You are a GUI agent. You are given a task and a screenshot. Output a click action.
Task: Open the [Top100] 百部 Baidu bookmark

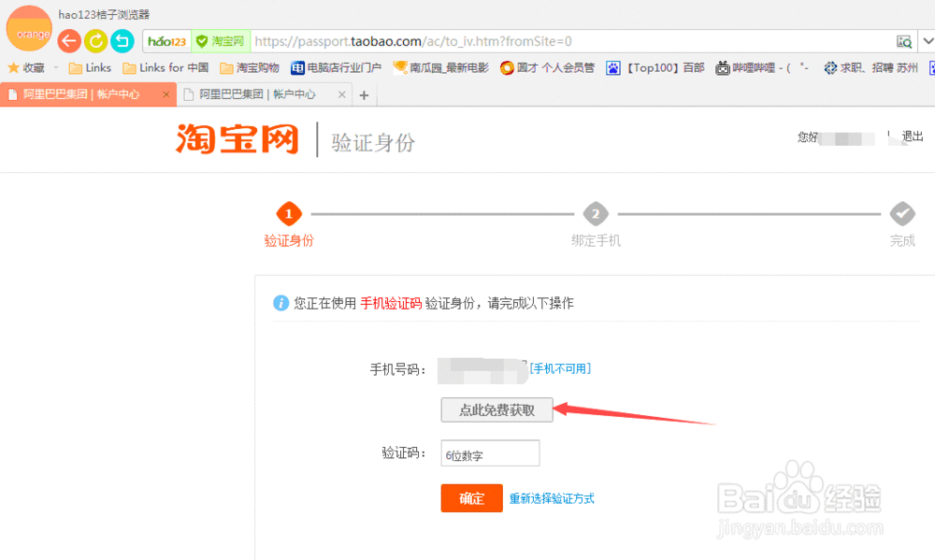(x=655, y=68)
